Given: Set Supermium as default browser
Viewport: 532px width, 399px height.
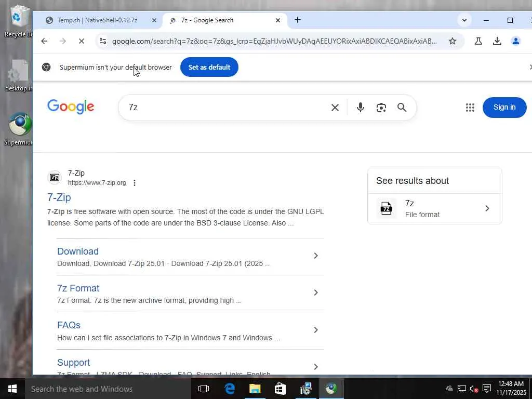Looking at the screenshot, I should click(x=209, y=67).
